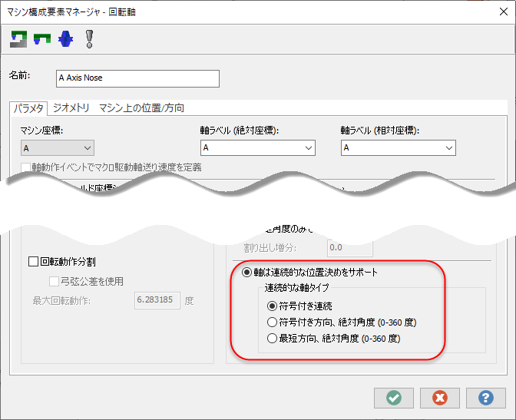Choose 最短方向、絶対角度 (0-360 度) option
The image size is (516, 420).
[272, 339]
